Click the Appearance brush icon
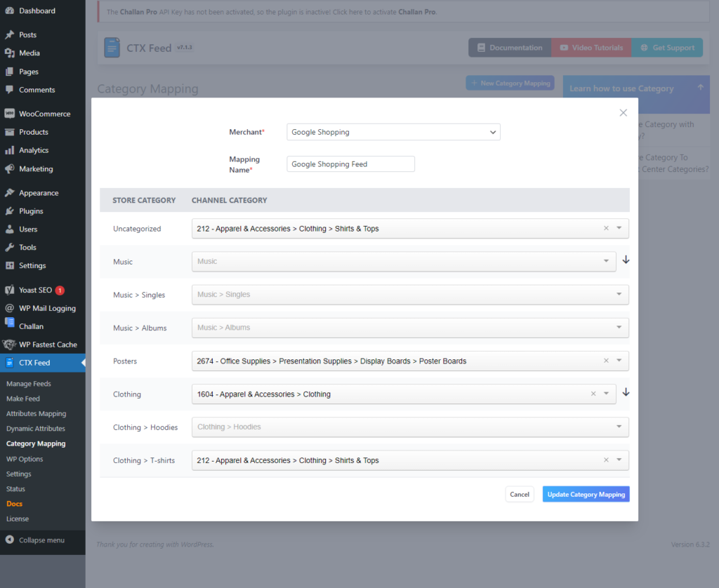This screenshot has width=719, height=588. [10, 193]
